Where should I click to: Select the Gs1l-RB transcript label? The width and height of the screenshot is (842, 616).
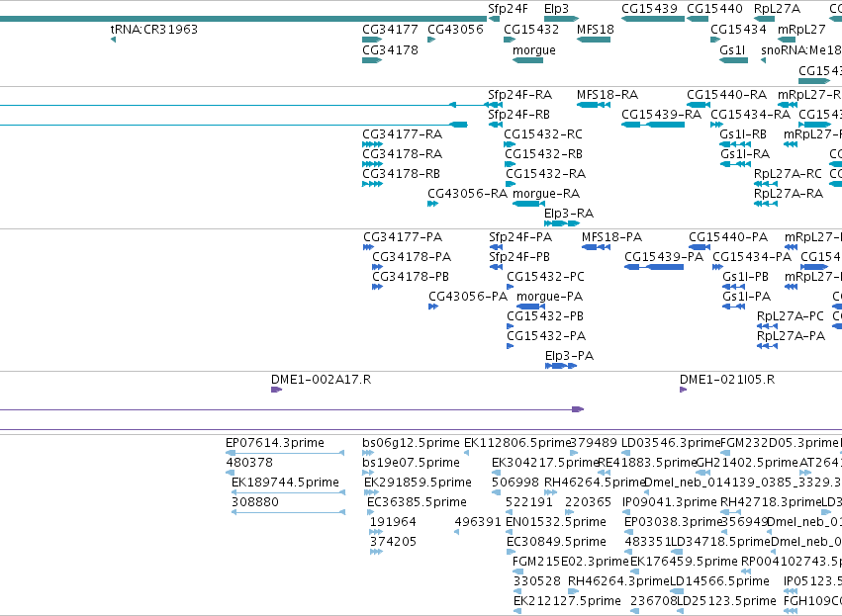743,134
